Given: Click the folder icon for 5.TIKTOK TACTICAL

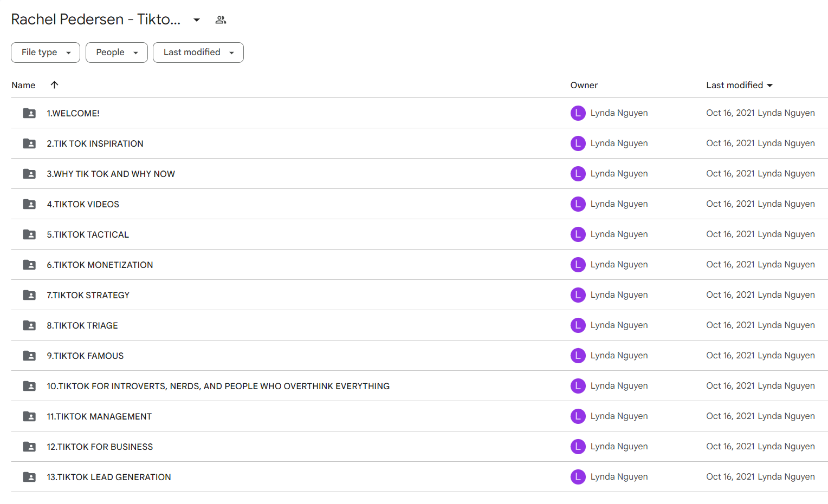Looking at the screenshot, I should pos(29,234).
